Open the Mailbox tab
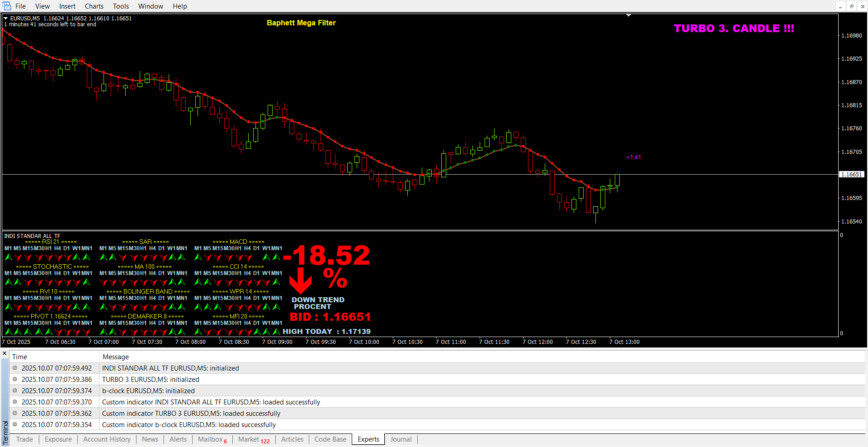868x447 pixels. (x=210, y=439)
